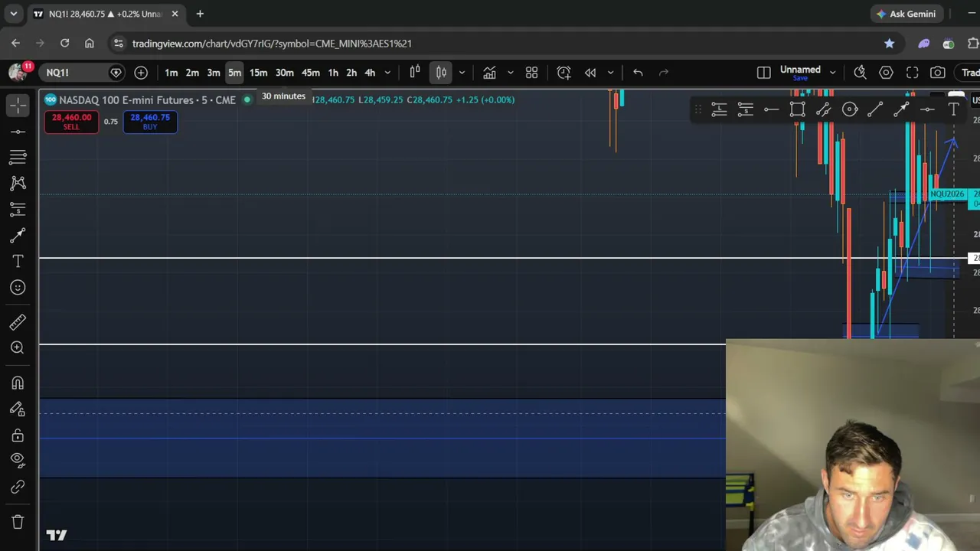This screenshot has width=980, height=551.
Task: Switch to the 1m timeframe
Action: pyautogui.click(x=171, y=73)
